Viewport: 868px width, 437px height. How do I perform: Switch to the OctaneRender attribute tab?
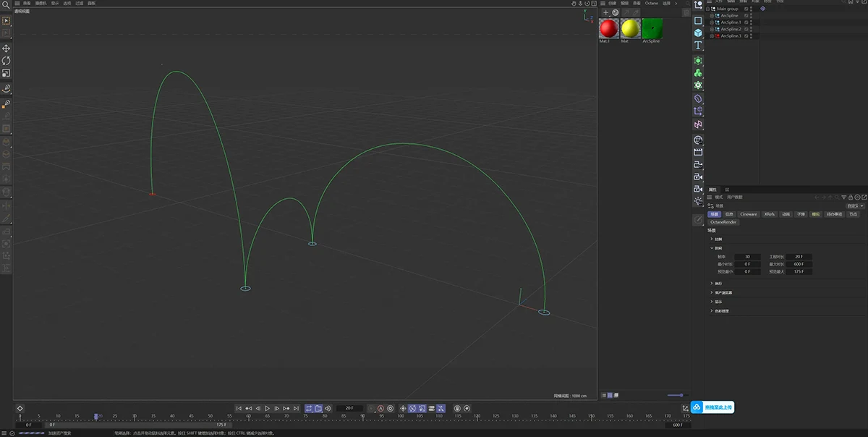click(723, 222)
